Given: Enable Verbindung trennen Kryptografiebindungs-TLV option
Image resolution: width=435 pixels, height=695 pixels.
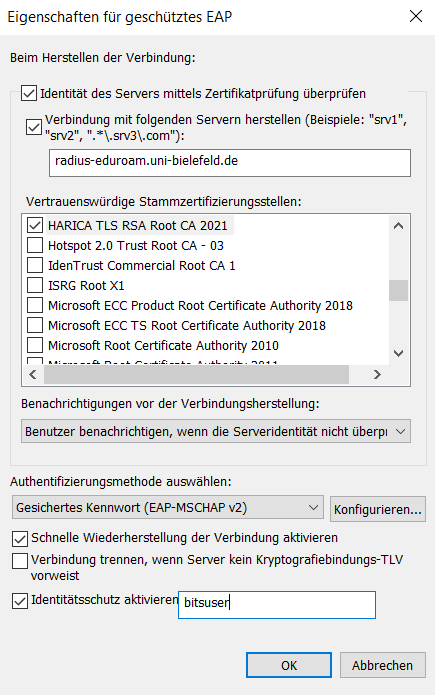Looking at the screenshot, I should click(x=20, y=561).
